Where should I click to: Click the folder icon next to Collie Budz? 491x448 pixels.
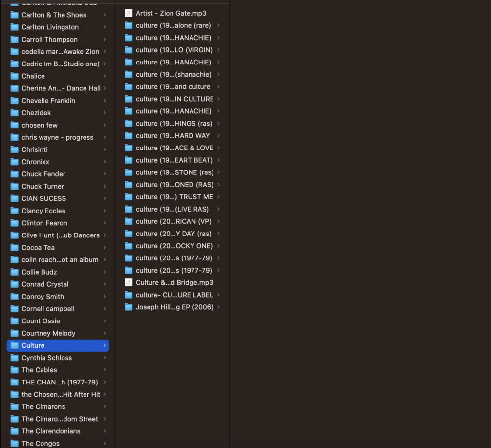coord(14,272)
